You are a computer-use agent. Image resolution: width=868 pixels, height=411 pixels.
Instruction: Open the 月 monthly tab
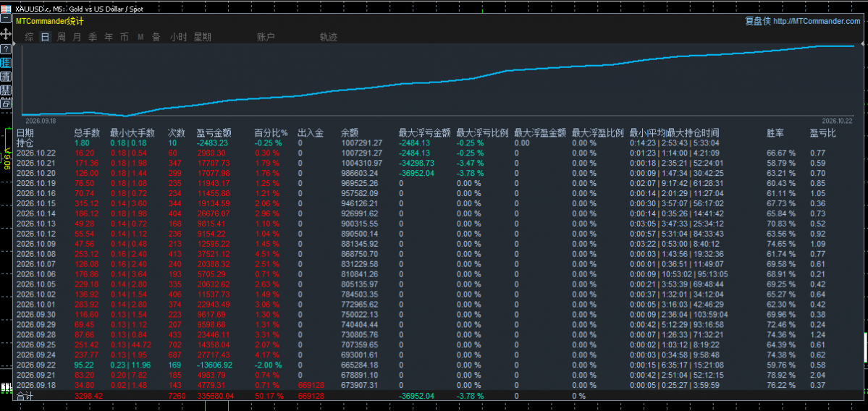[x=77, y=37]
